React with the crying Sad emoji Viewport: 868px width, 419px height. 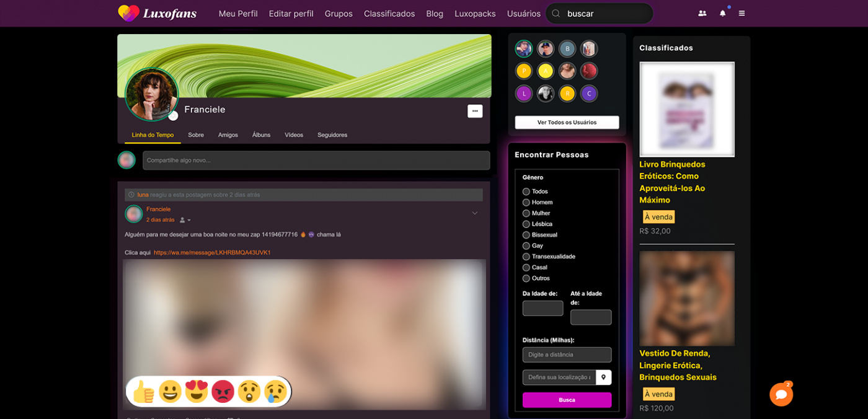point(275,391)
